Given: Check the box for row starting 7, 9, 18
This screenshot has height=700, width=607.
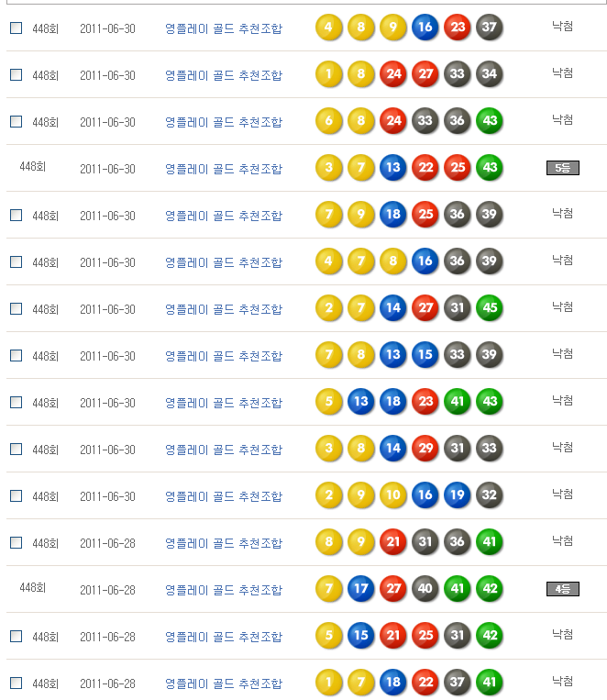Looking at the screenshot, I should [16, 216].
